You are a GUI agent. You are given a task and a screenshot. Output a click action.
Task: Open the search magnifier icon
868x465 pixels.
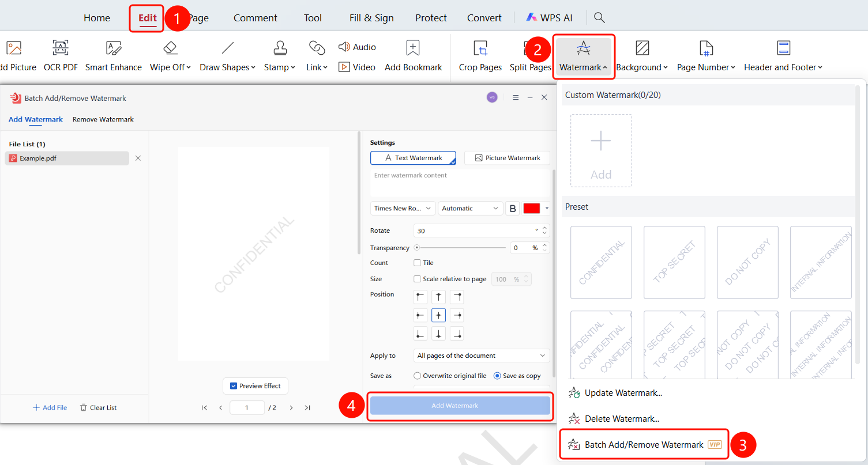599,18
